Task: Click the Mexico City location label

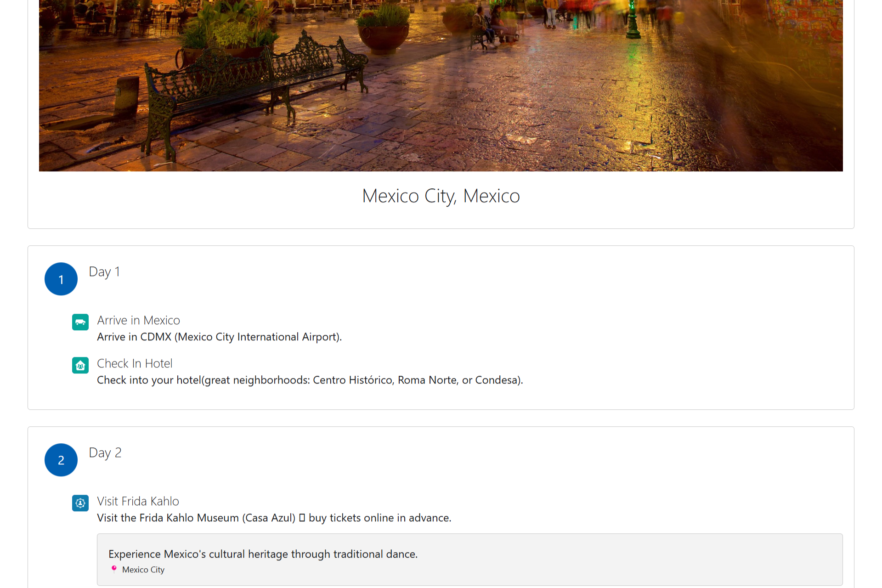Action: pyautogui.click(x=143, y=570)
